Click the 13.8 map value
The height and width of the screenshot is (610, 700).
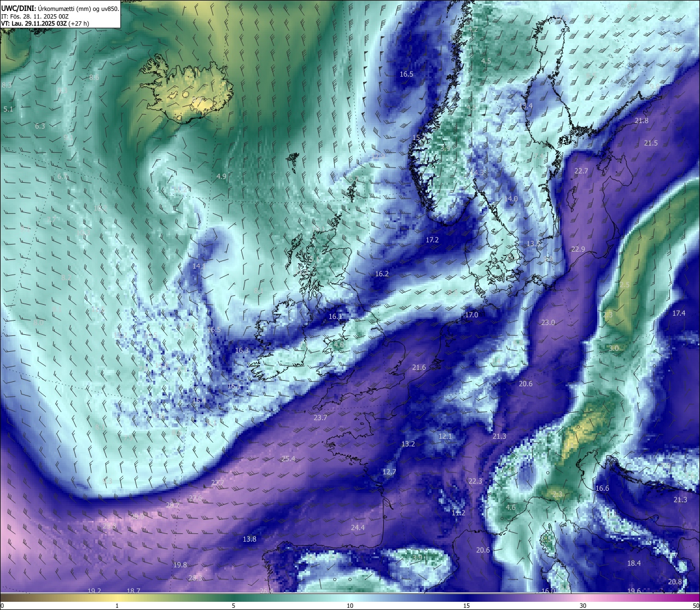tap(249, 539)
